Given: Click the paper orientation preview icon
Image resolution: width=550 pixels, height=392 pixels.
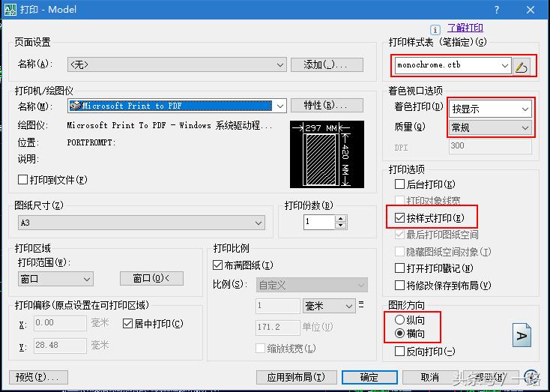Looking at the screenshot, I should point(522,335).
